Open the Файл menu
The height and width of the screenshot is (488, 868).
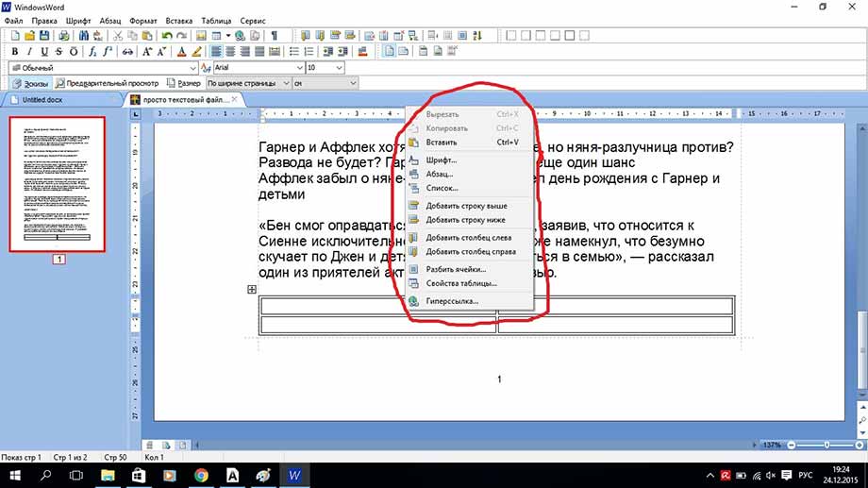(x=13, y=21)
